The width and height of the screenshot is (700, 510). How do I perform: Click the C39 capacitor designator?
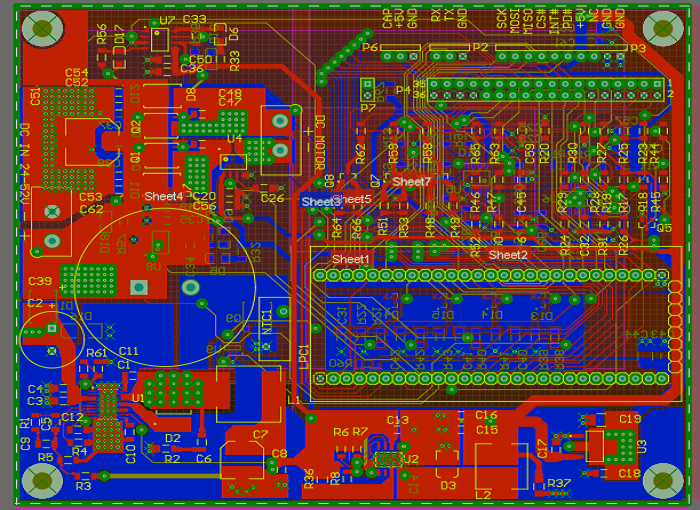click(x=40, y=282)
